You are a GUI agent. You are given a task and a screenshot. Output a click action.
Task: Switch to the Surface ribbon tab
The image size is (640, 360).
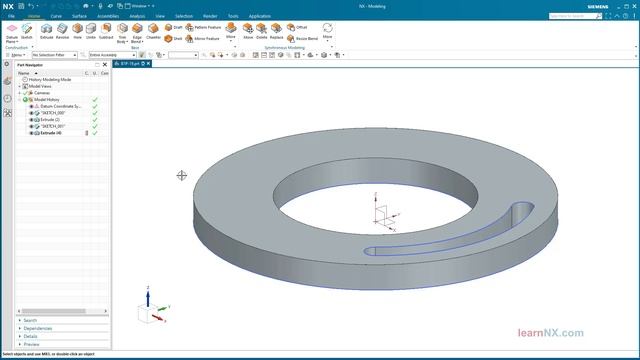pyautogui.click(x=79, y=16)
